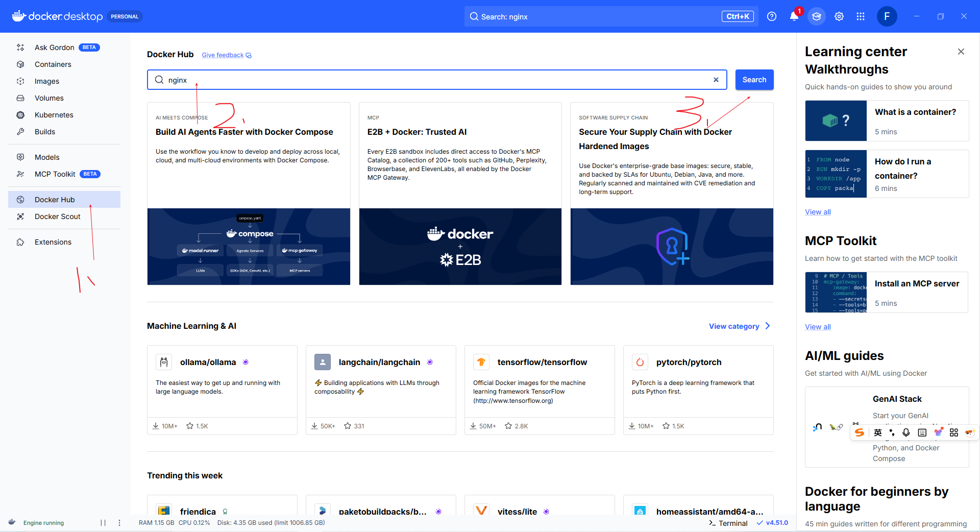Open the Secure Your Supply Chain card
The width and height of the screenshot is (980, 532).
tap(672, 194)
